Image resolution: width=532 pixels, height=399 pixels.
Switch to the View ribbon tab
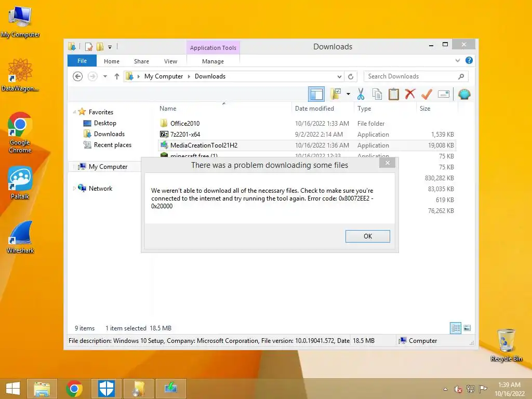(x=170, y=61)
